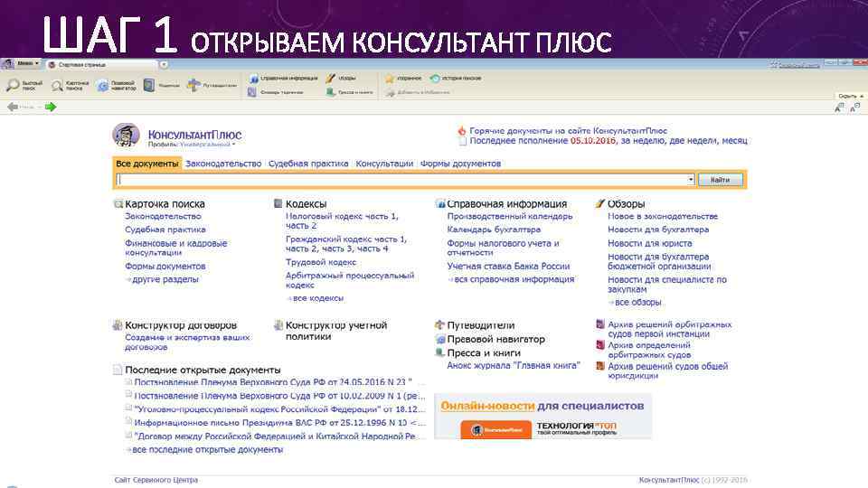Click the Конструктор учетной политики icon
The image size is (868, 488).
[x=278, y=325]
